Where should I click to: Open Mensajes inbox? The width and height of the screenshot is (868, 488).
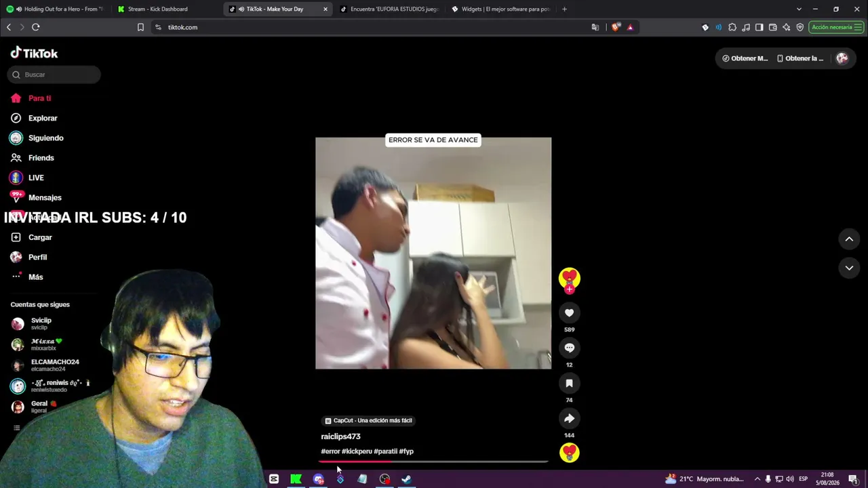[x=45, y=197]
